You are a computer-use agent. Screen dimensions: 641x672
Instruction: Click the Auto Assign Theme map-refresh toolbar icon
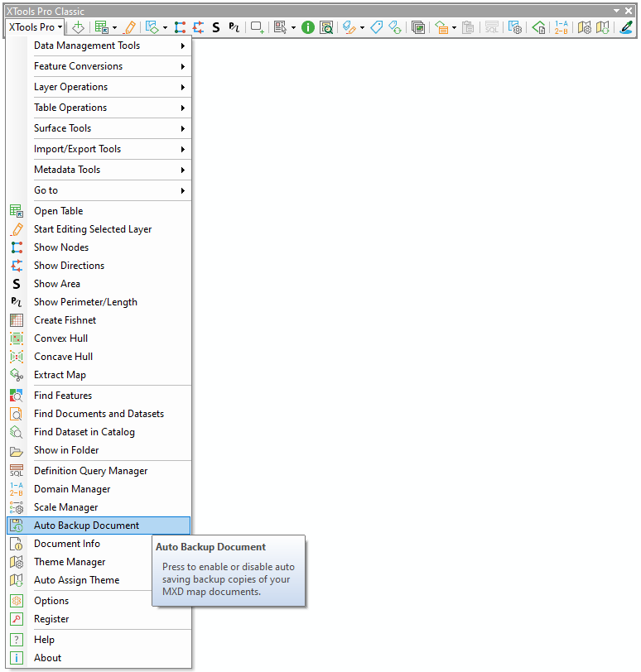coord(602,27)
